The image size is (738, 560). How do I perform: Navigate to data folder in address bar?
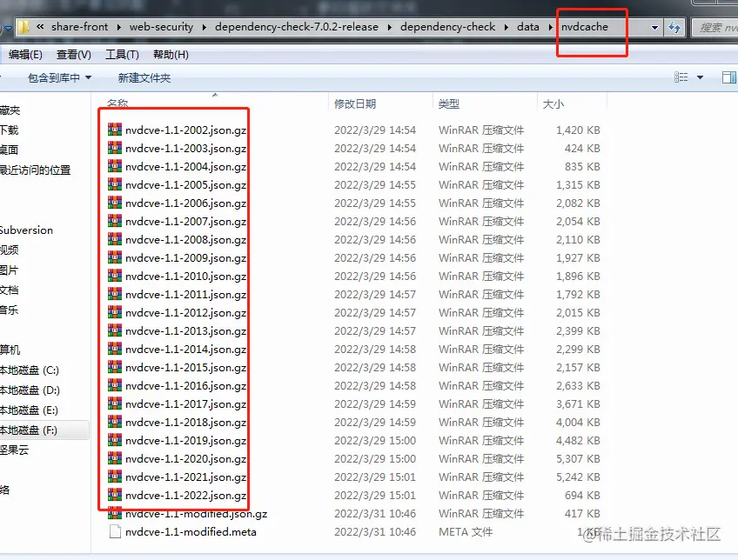pos(528,27)
